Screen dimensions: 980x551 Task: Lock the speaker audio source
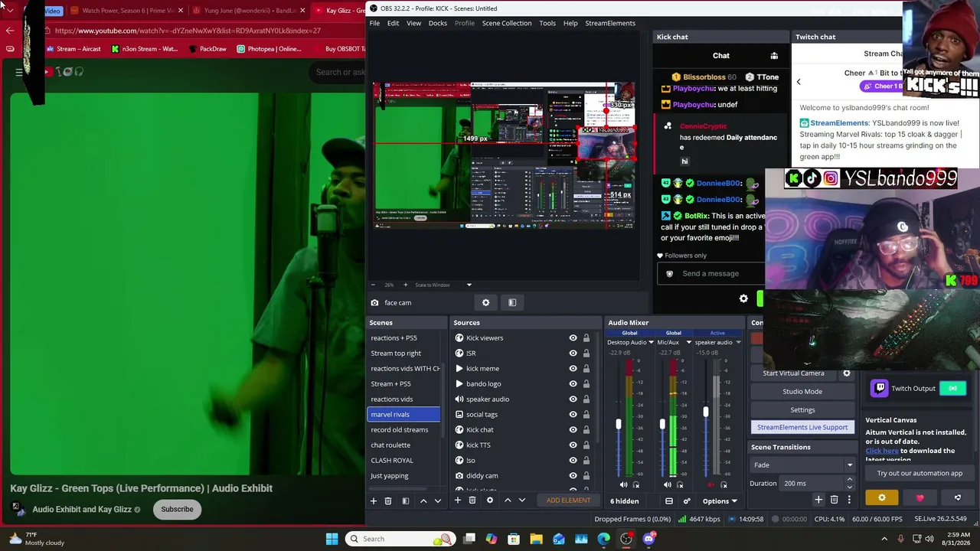click(586, 399)
